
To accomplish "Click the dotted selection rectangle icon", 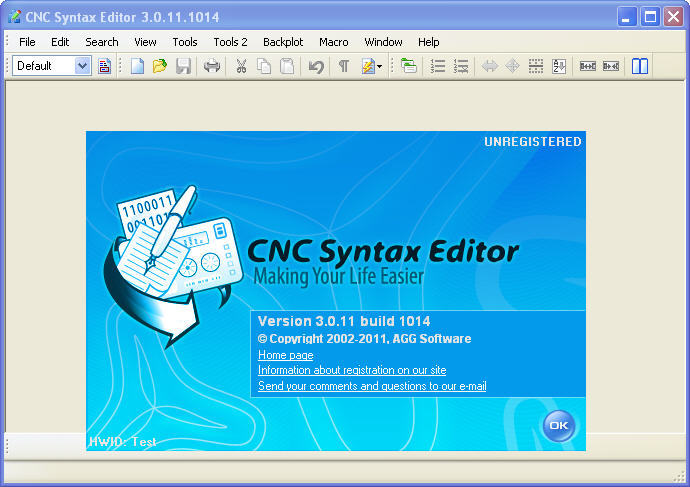I will click(x=536, y=66).
